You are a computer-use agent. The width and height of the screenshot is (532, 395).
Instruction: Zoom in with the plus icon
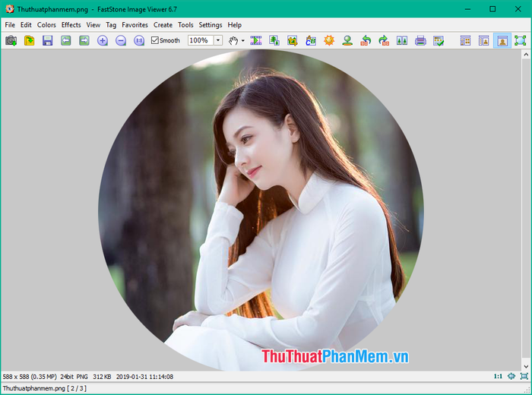click(103, 41)
